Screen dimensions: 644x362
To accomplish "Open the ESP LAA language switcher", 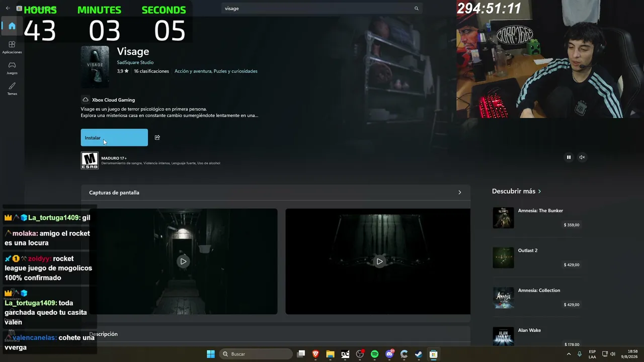I will point(592,354).
